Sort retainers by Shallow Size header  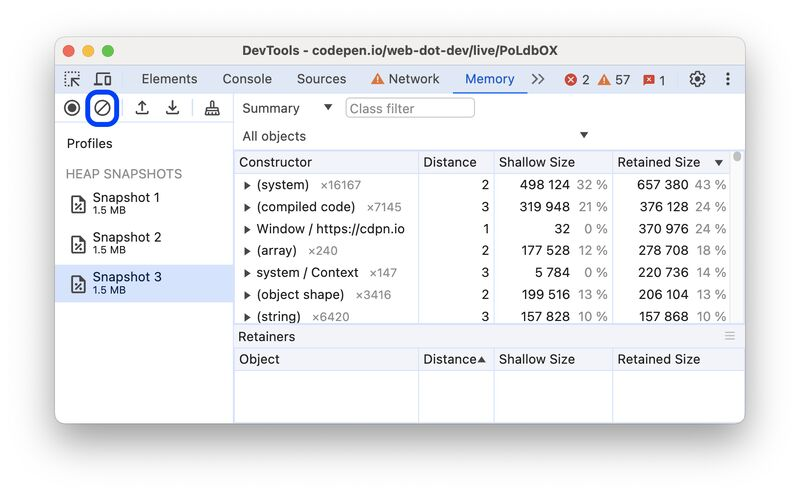tap(553, 359)
